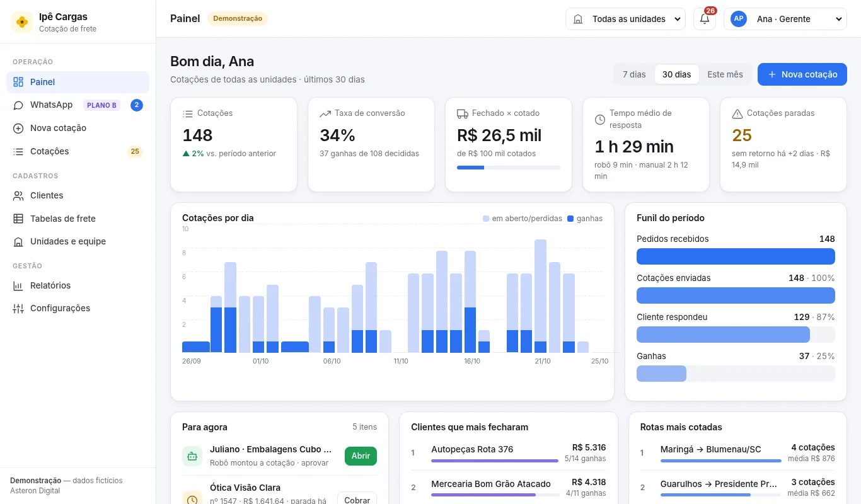Click the Nova cotação plus-circle sidebar icon
This screenshot has width=861, height=504.
18,129
